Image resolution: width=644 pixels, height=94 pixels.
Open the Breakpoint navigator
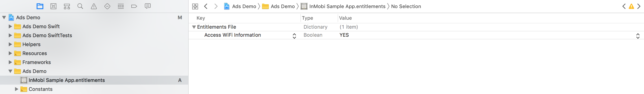(134, 6)
